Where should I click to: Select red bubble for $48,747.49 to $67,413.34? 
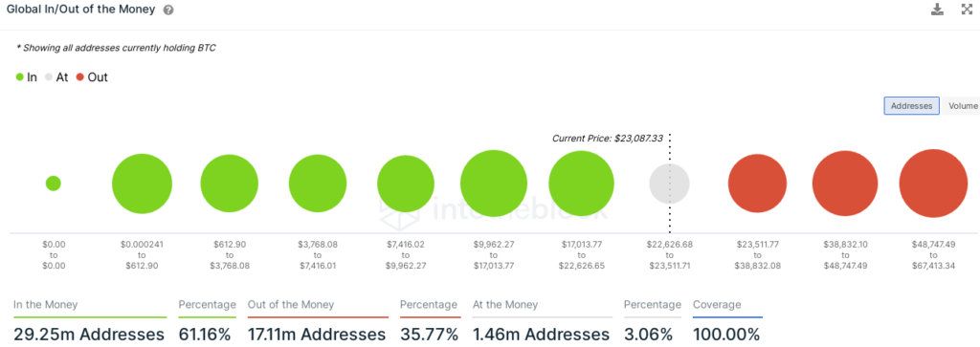933,184
